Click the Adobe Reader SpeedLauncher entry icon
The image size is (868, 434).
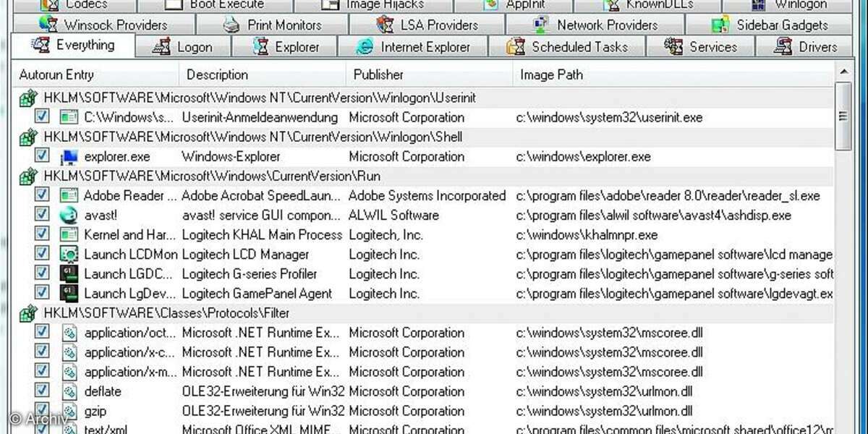pos(68,196)
